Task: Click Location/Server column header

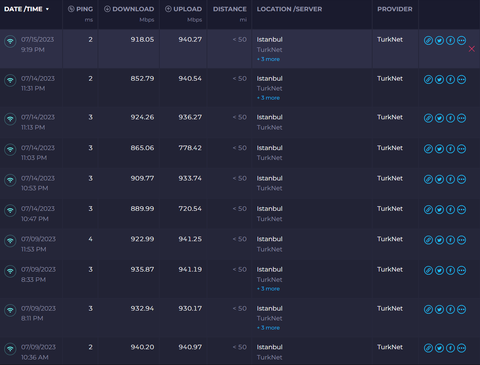Action: tap(289, 9)
